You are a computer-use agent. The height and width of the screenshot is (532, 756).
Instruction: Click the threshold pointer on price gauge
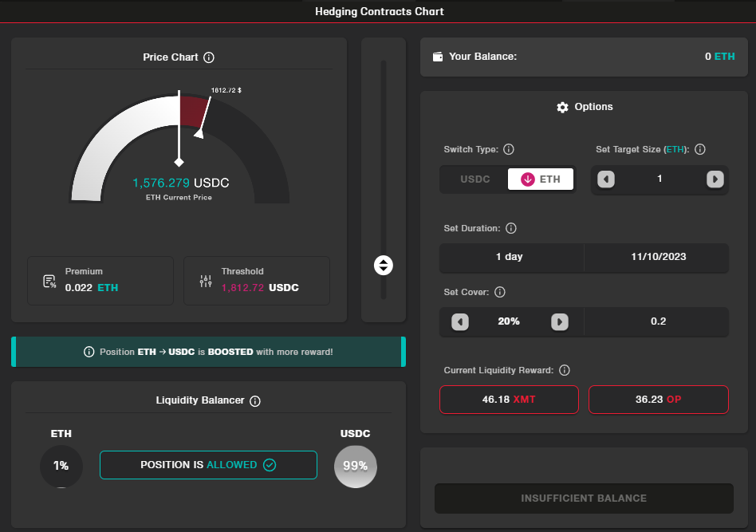click(199, 134)
